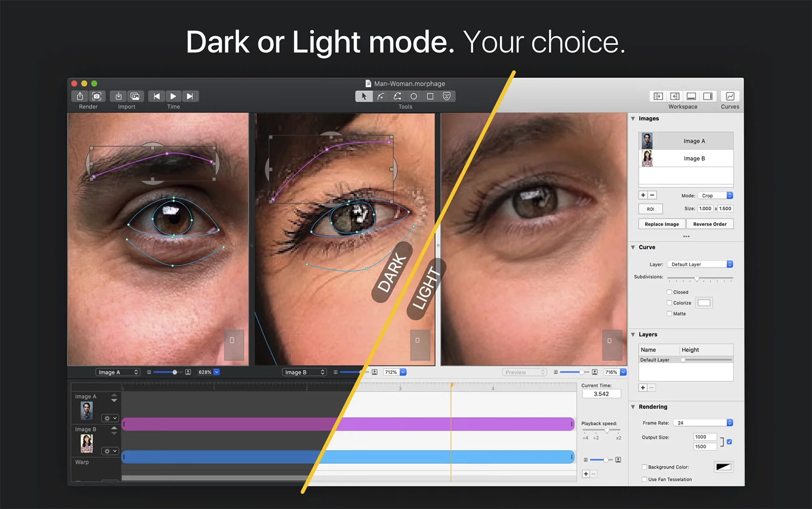This screenshot has width=812, height=509.
Task: Open the 628% zoom dropdown
Action: [x=216, y=372]
